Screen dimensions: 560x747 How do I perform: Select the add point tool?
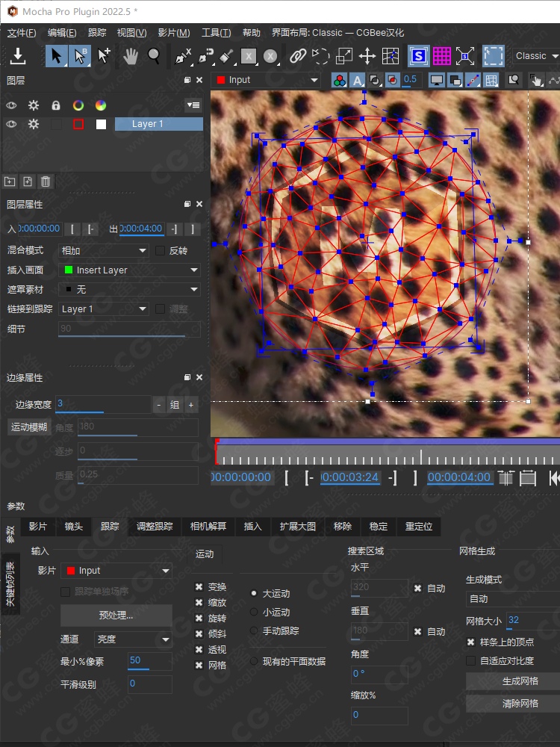pos(103,56)
